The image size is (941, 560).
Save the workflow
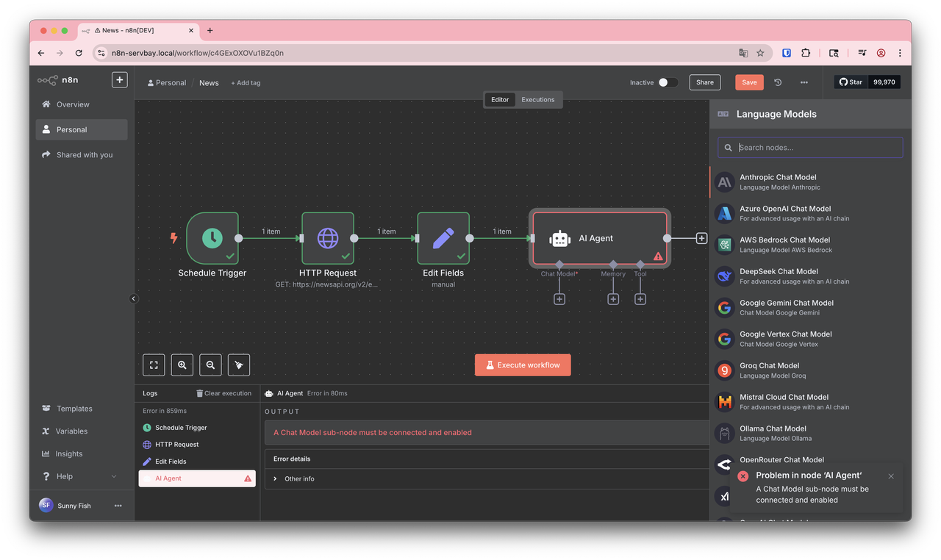[749, 82]
